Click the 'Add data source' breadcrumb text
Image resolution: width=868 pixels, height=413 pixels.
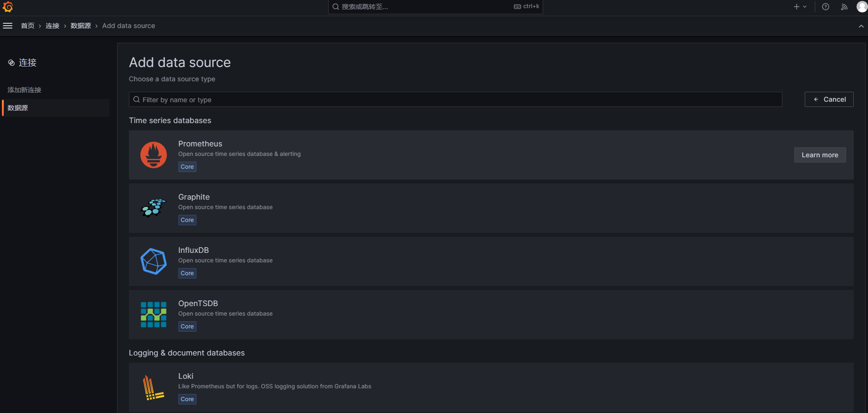click(x=129, y=26)
